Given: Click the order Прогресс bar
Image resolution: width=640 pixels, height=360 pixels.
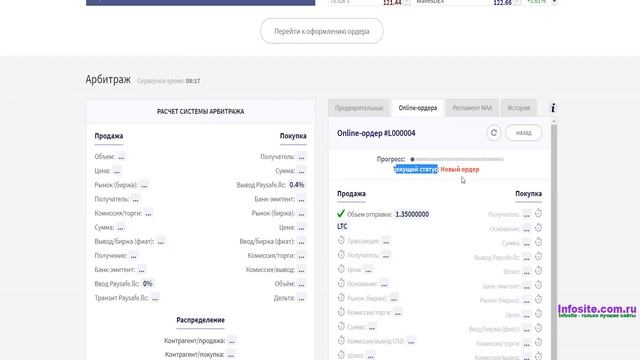Looking at the screenshot, I should [457, 159].
